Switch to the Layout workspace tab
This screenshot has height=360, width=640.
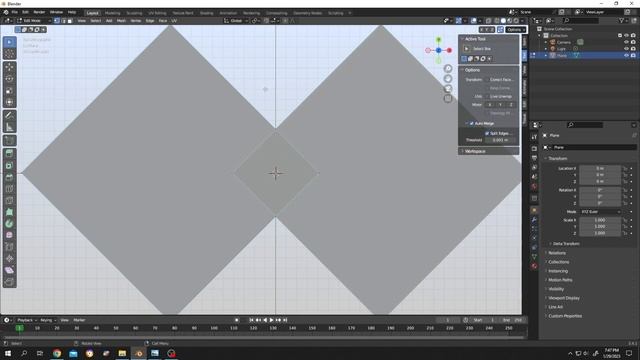[93, 13]
